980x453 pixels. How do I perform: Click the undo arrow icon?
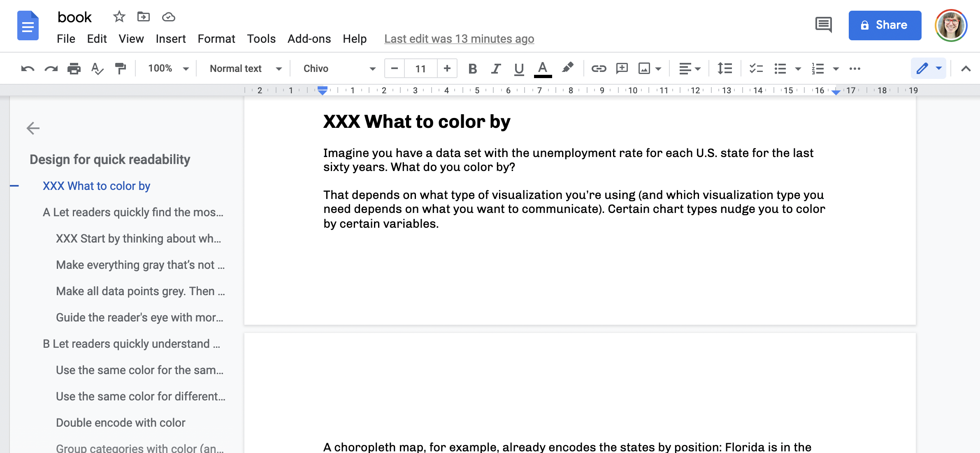(28, 69)
